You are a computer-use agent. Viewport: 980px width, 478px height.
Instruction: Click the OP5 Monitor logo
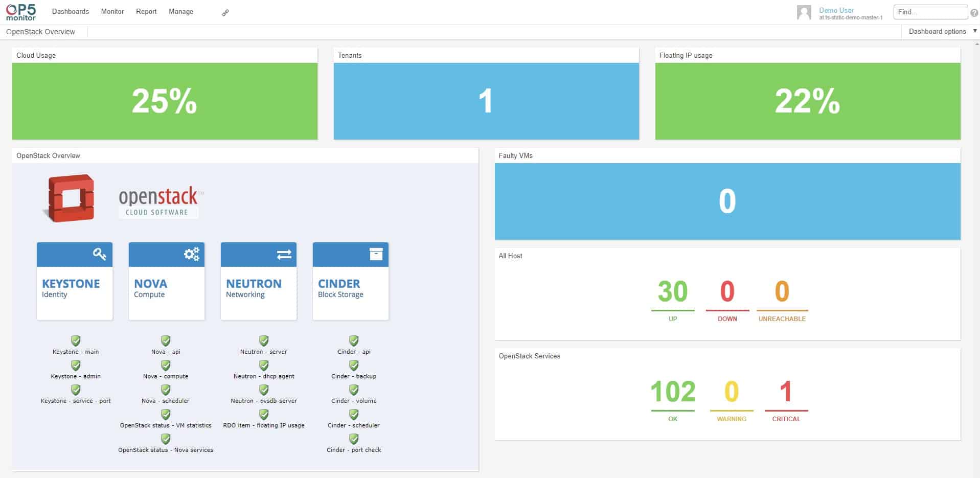coord(21,12)
